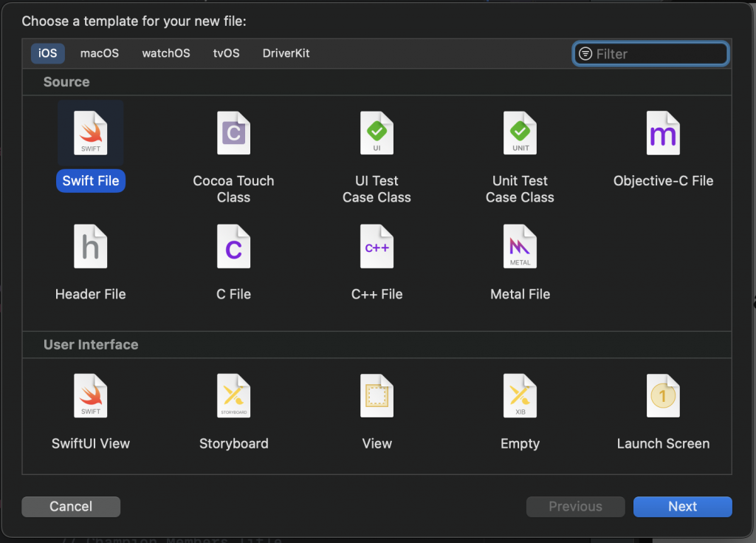Select the Launch Screen template icon

(664, 396)
